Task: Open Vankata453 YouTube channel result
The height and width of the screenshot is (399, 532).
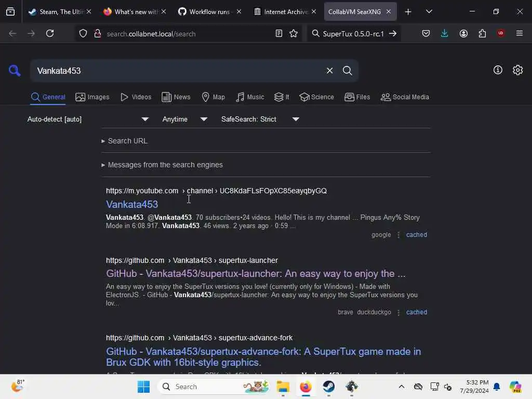Action: click(132, 204)
